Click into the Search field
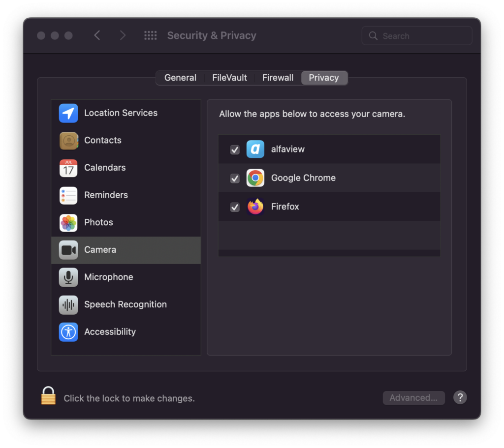 click(x=416, y=35)
